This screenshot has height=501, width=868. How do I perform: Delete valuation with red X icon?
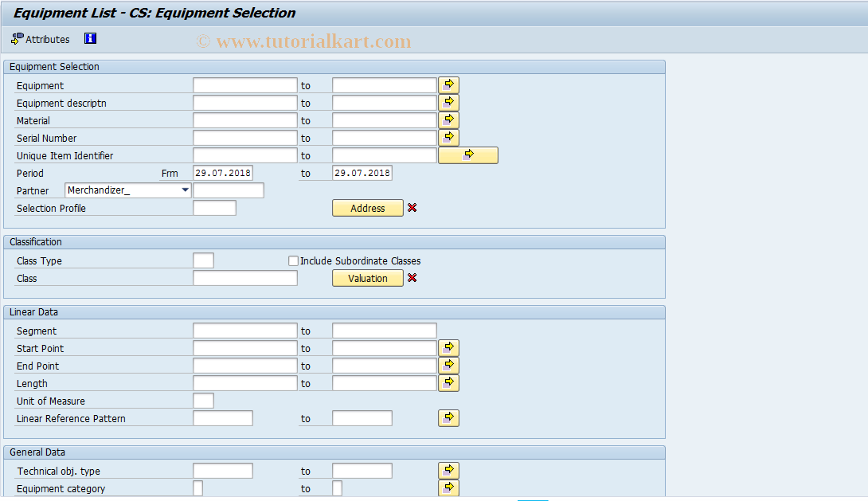tap(412, 278)
